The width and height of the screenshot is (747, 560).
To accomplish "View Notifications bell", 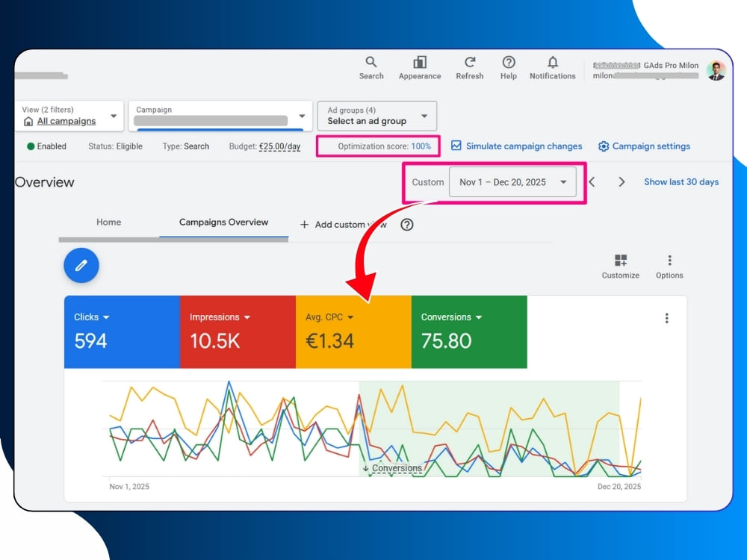I will [553, 68].
